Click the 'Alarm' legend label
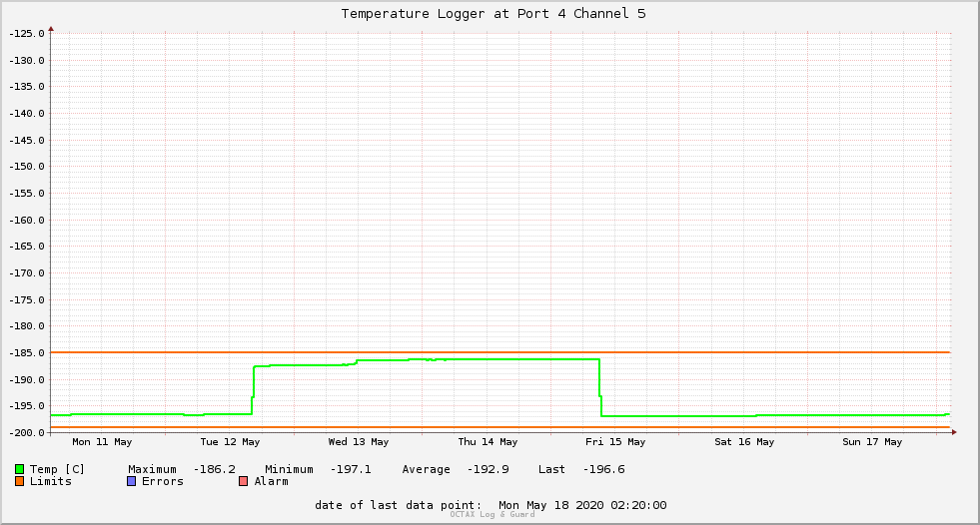This screenshot has height=525, width=980. [272, 481]
